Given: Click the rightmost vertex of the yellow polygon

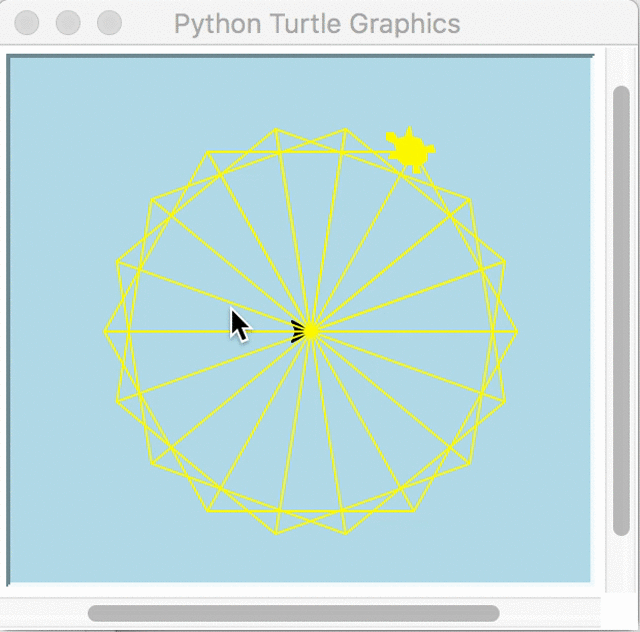Looking at the screenshot, I should click(x=517, y=331).
